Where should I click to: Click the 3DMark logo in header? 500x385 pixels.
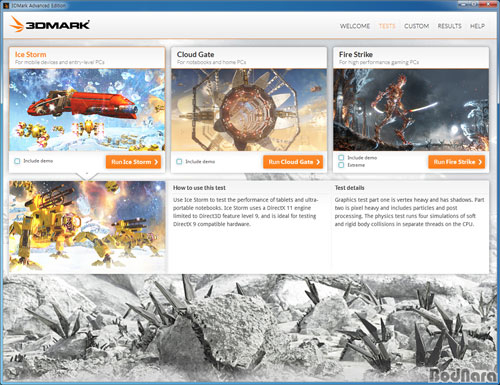(49, 25)
